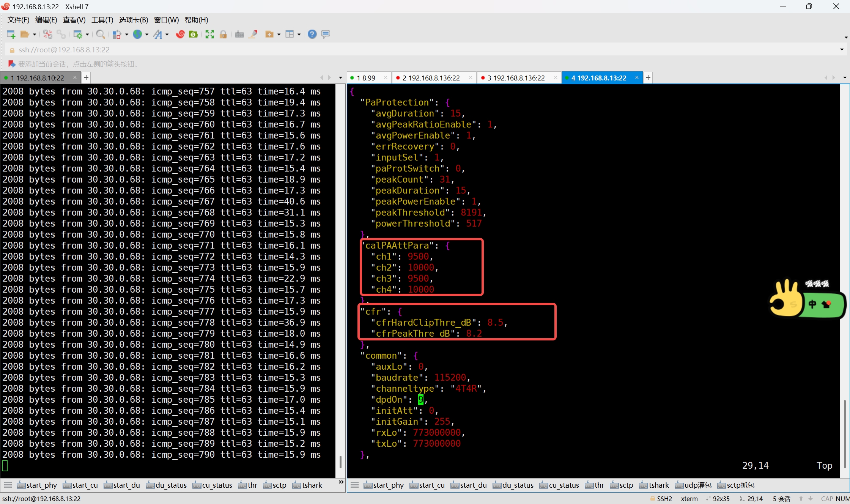Viewport: 850px width, 504px height.
Task: Click the highlighter pen icon
Action: point(253,35)
